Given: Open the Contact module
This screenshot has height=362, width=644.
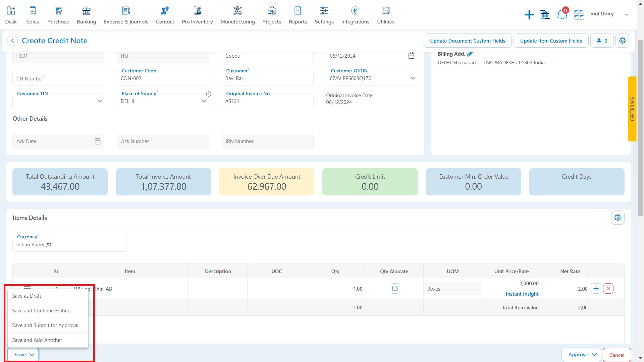Looking at the screenshot, I should point(165,15).
